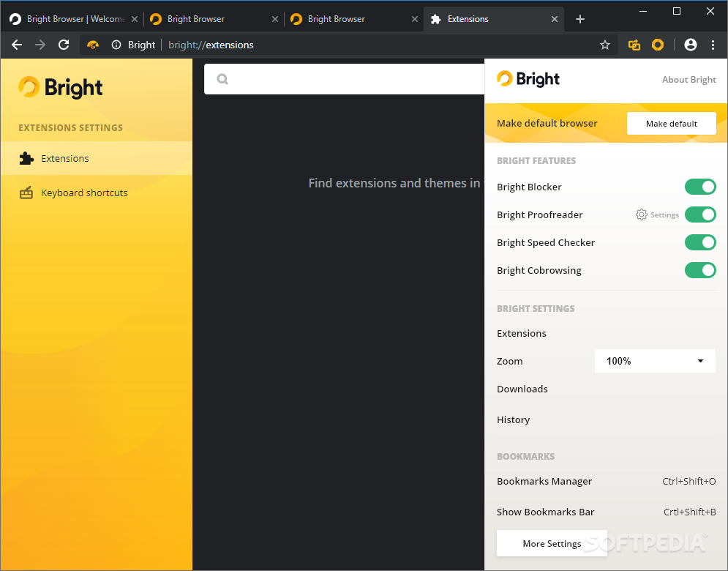Go back with the back arrow
This screenshot has height=571, width=728.
[x=17, y=45]
